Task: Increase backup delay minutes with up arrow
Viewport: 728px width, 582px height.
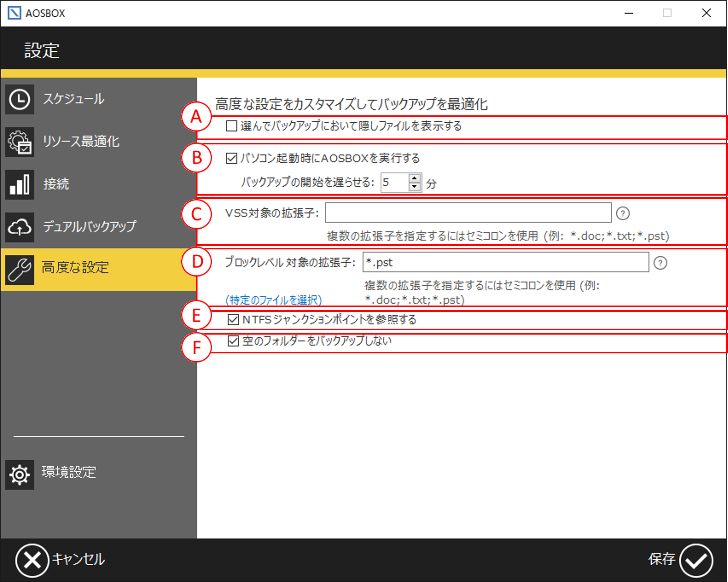Action: click(x=414, y=178)
